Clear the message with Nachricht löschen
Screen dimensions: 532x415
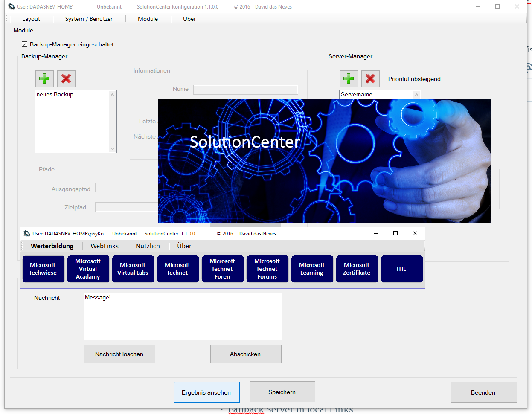click(x=119, y=354)
